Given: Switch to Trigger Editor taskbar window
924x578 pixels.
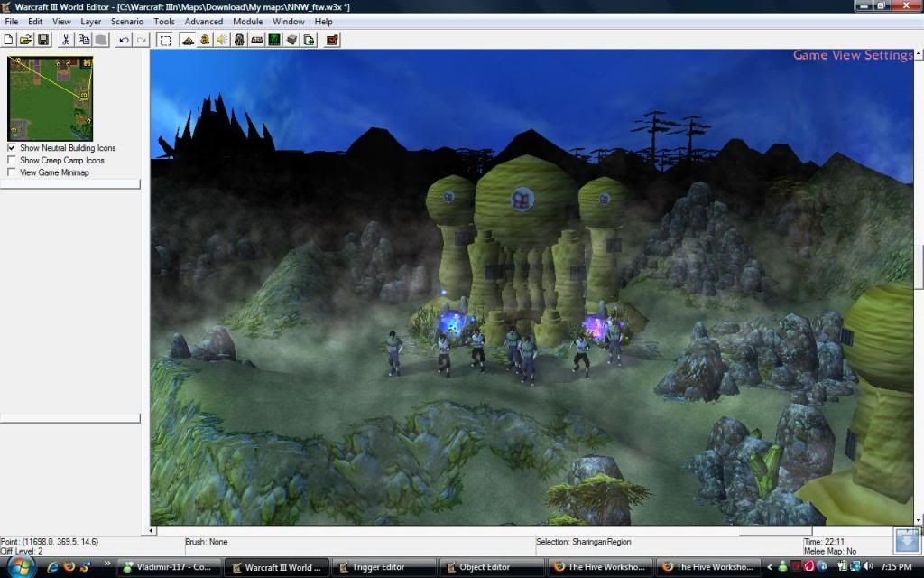Looking at the screenshot, I should point(383,567).
